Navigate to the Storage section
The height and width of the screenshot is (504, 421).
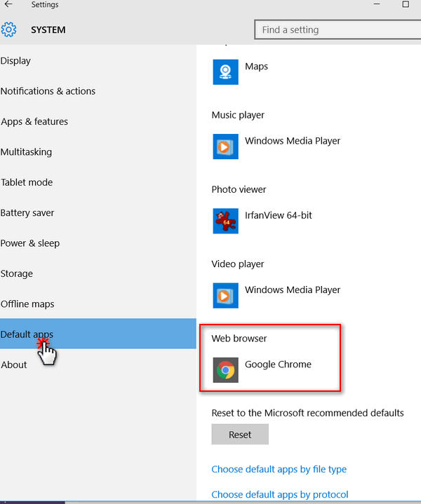tap(17, 274)
